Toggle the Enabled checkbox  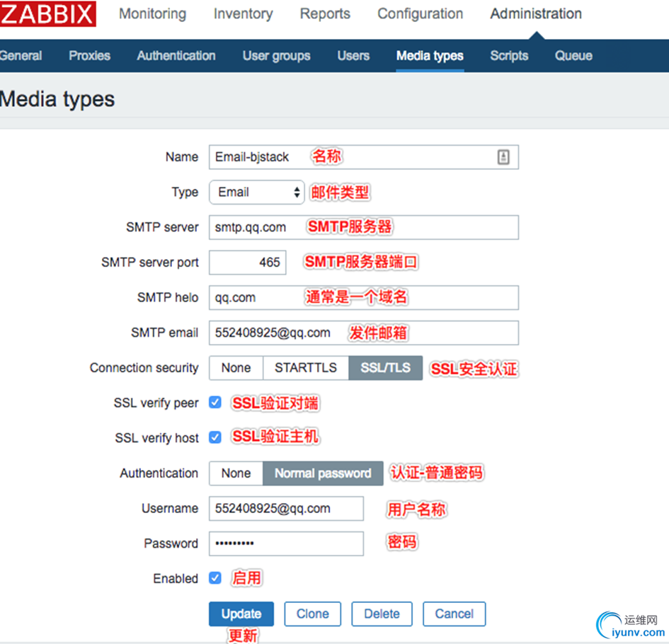point(215,578)
